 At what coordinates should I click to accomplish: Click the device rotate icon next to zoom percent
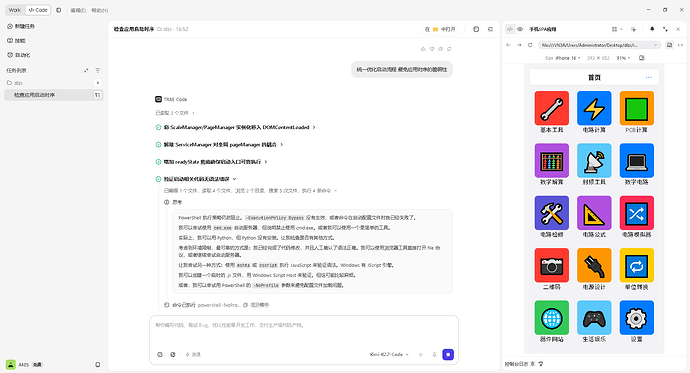coord(642,58)
